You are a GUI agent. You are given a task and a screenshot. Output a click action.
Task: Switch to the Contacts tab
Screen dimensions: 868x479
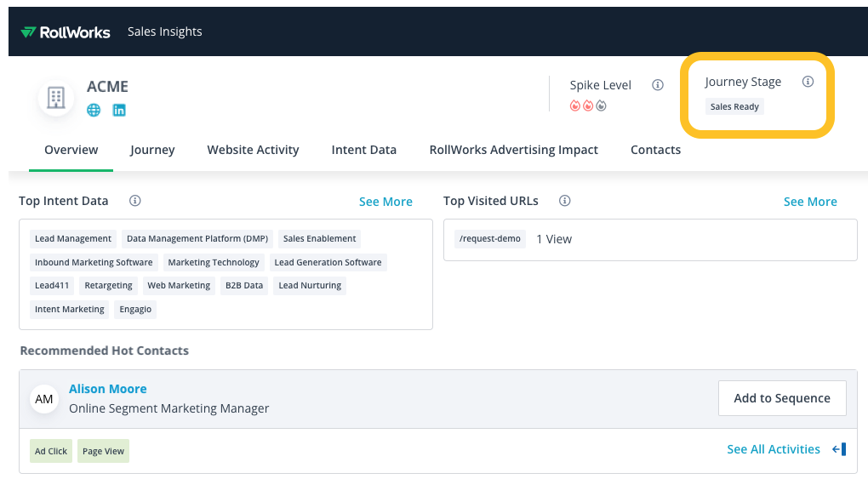(655, 150)
